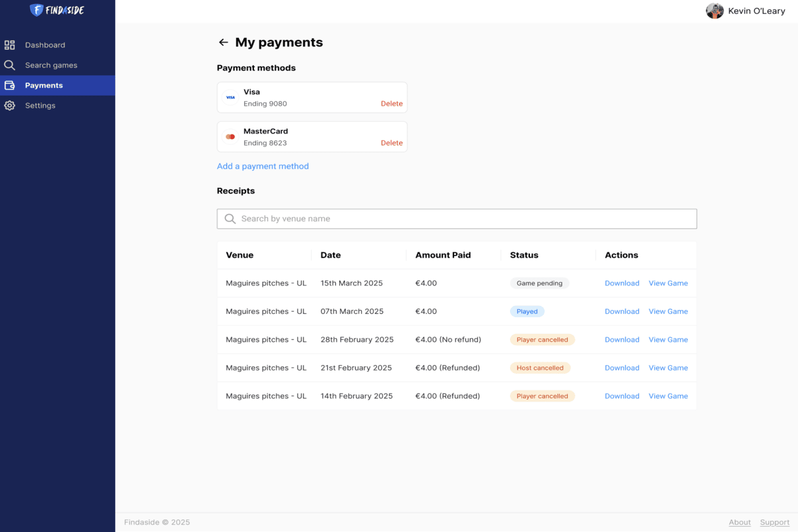Click the Played status badge

(x=527, y=311)
